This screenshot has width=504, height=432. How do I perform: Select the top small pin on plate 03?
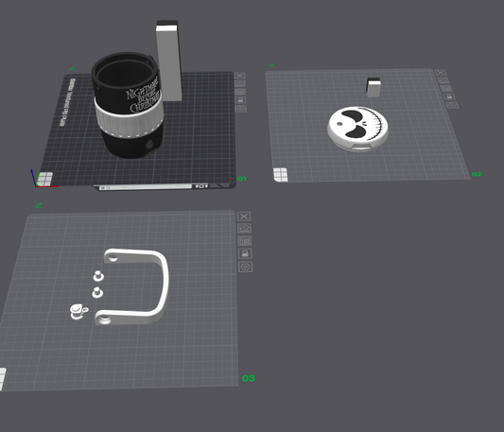98,276
